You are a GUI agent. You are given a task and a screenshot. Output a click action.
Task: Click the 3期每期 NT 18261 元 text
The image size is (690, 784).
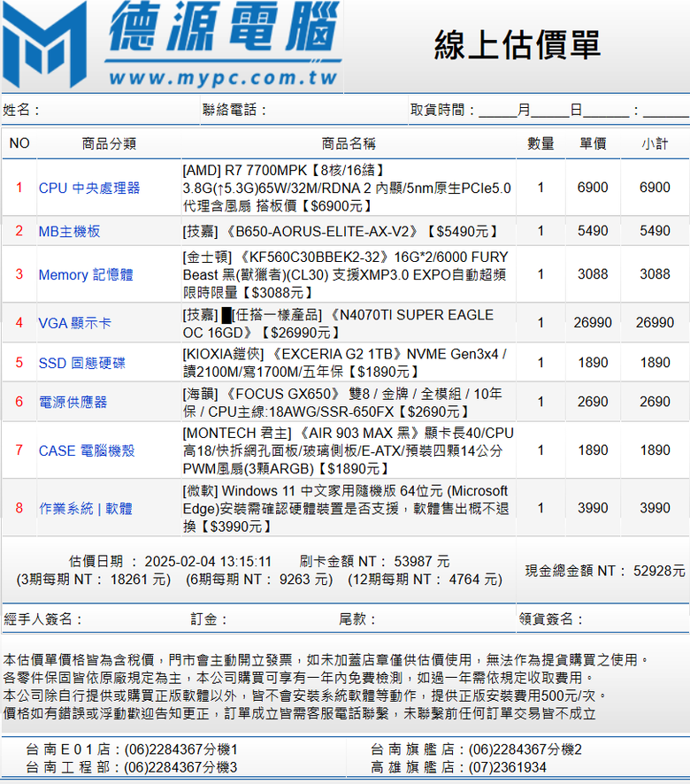tap(94, 579)
